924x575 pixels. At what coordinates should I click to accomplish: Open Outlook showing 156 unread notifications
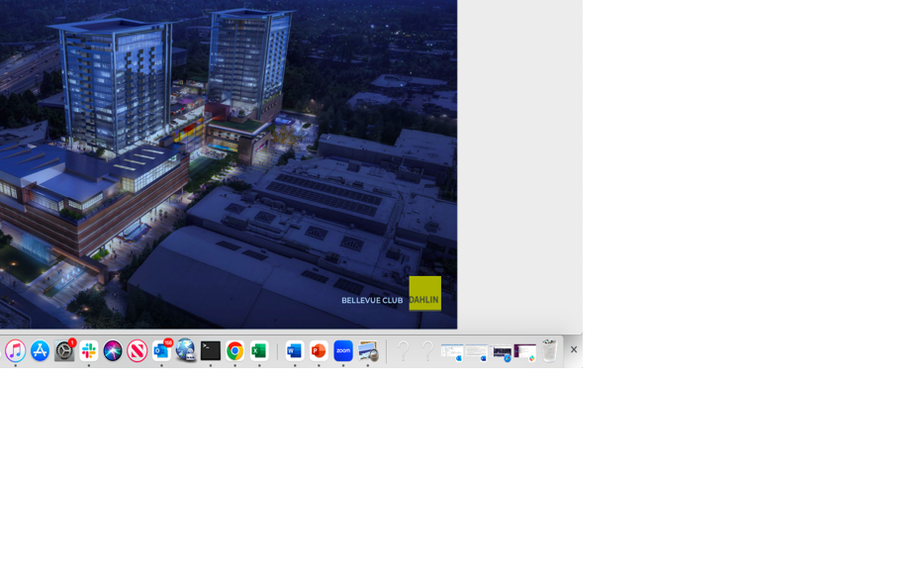click(x=160, y=349)
